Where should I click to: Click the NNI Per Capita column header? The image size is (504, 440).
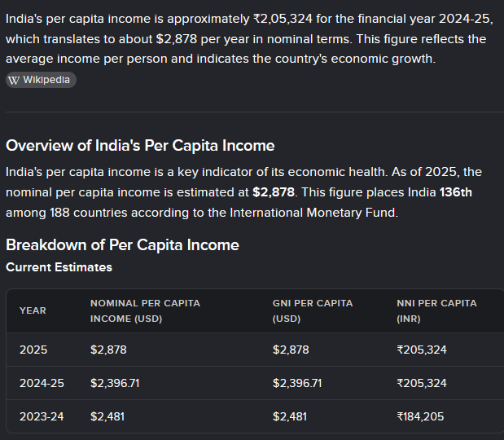pyautogui.click(x=436, y=310)
